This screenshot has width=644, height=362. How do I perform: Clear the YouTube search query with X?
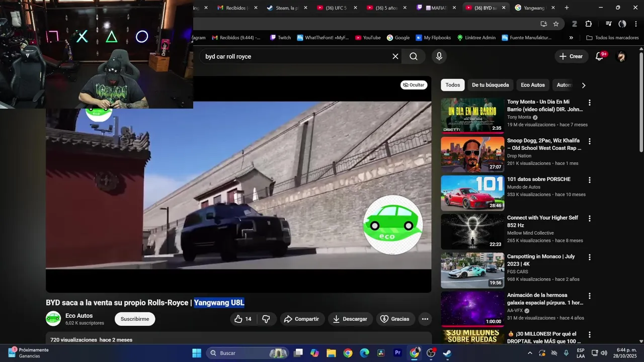pyautogui.click(x=395, y=56)
